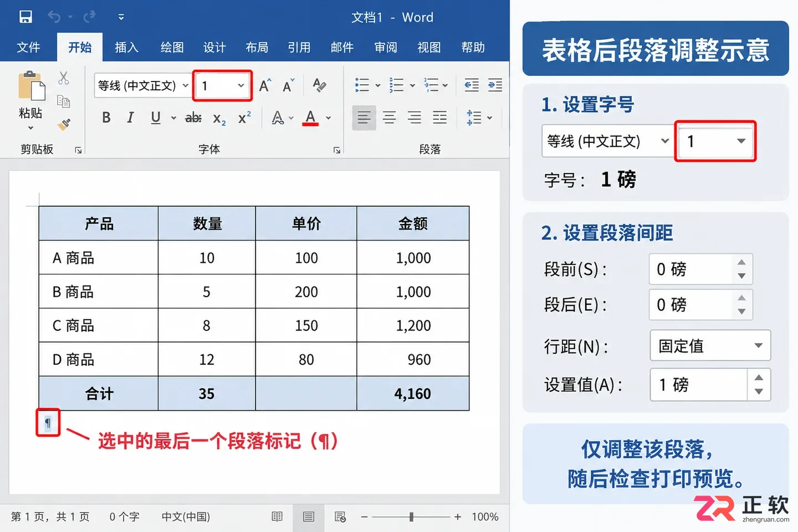Screen dimensions: 798x532
Task: Switch to the 布局 ribbon tab
Action: [x=257, y=47]
